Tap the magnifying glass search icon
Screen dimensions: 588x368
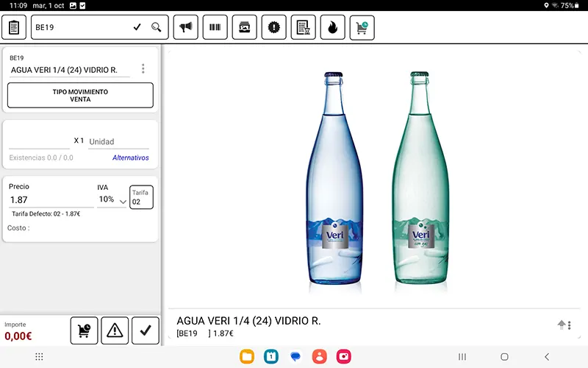pos(156,27)
